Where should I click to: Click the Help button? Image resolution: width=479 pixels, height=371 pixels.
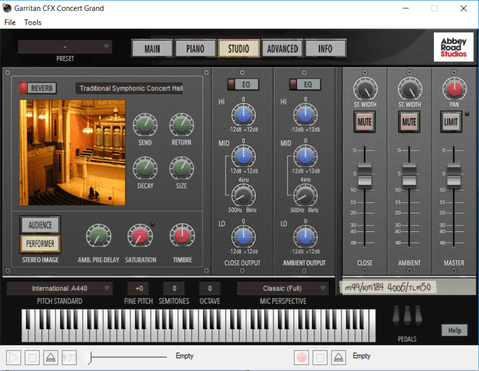[454, 330]
